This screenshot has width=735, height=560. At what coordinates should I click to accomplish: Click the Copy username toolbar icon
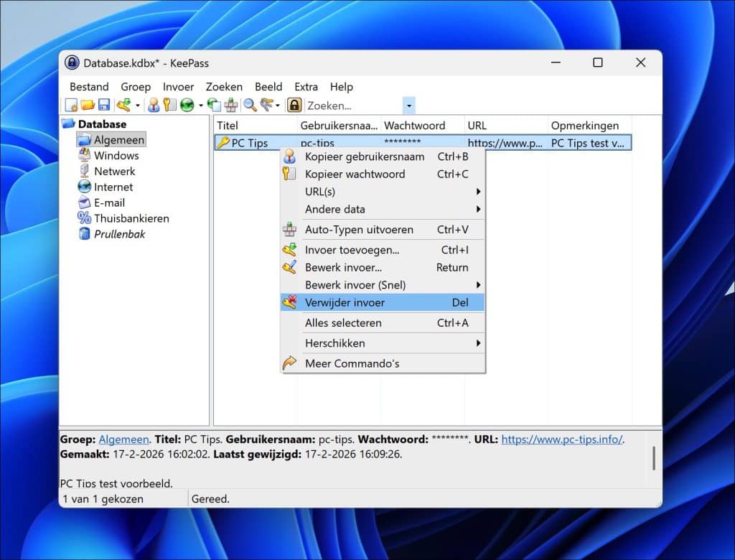(x=154, y=106)
